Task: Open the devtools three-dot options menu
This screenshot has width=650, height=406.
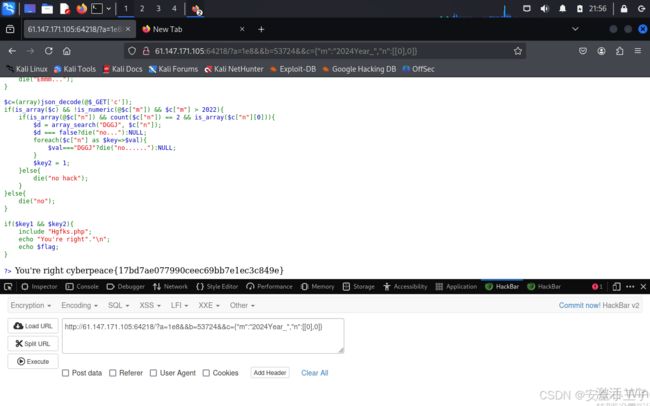Action: coord(630,287)
